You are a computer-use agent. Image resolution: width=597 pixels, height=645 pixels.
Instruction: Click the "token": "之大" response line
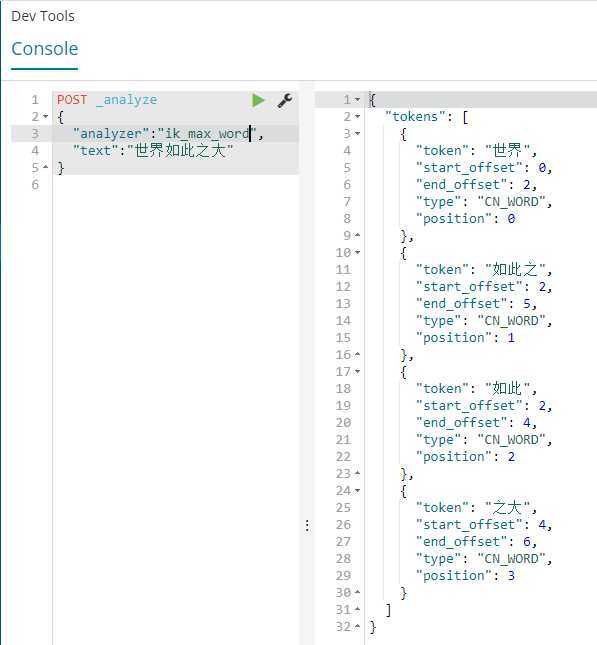(476, 508)
